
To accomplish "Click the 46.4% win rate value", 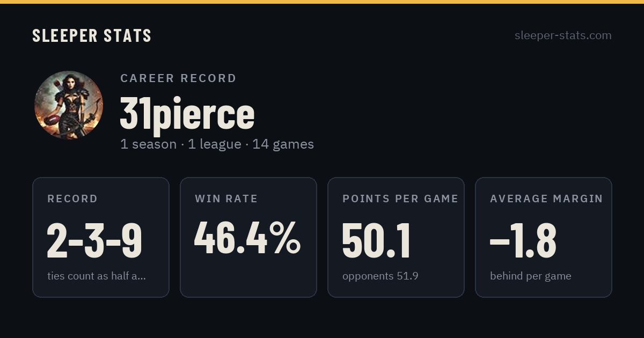I will point(247,238).
